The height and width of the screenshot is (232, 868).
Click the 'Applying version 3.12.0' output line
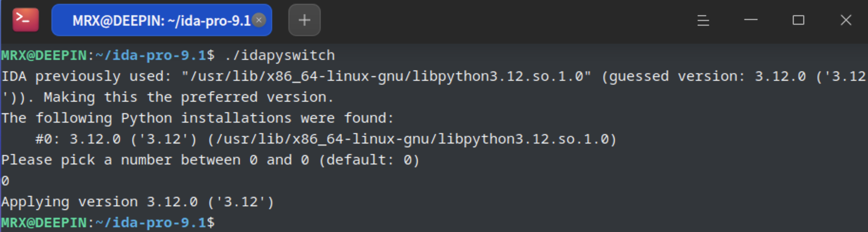tap(138, 202)
